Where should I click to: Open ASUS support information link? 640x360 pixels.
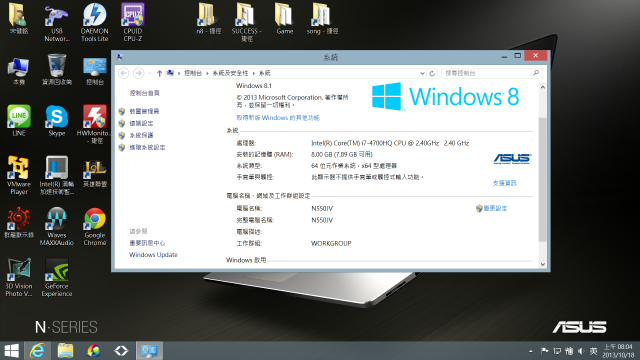click(x=504, y=183)
